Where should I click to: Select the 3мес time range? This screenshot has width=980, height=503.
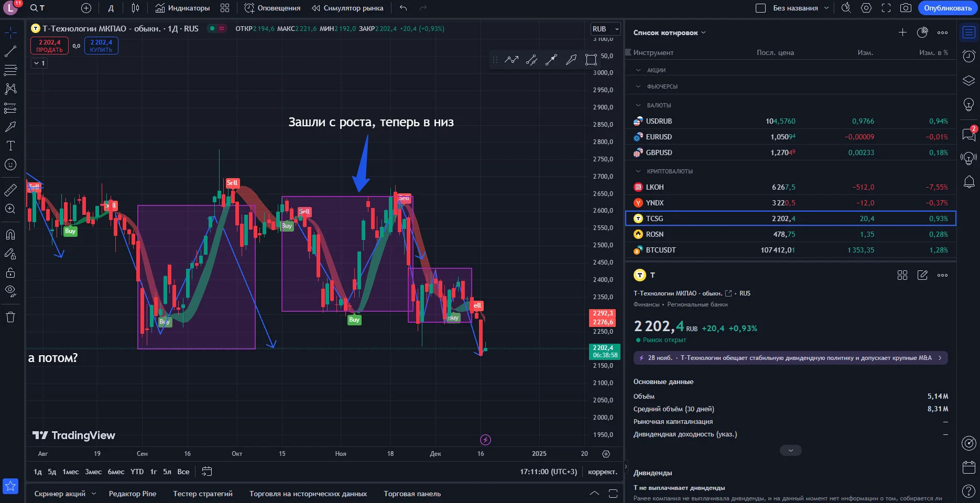pos(93,472)
